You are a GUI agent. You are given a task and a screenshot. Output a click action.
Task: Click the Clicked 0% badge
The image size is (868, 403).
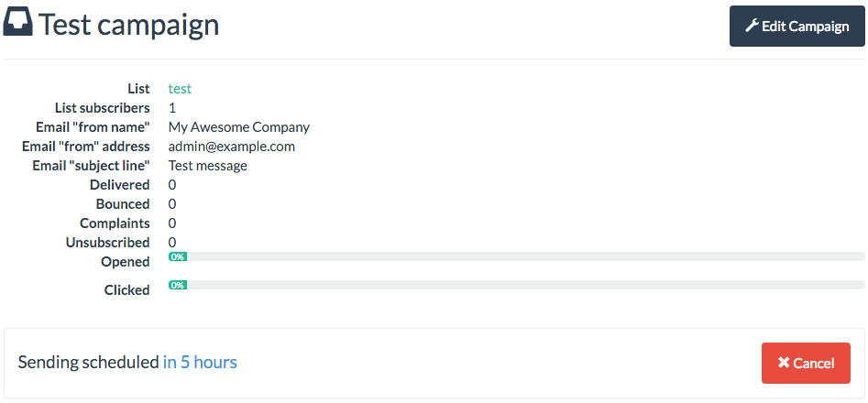coord(178,285)
